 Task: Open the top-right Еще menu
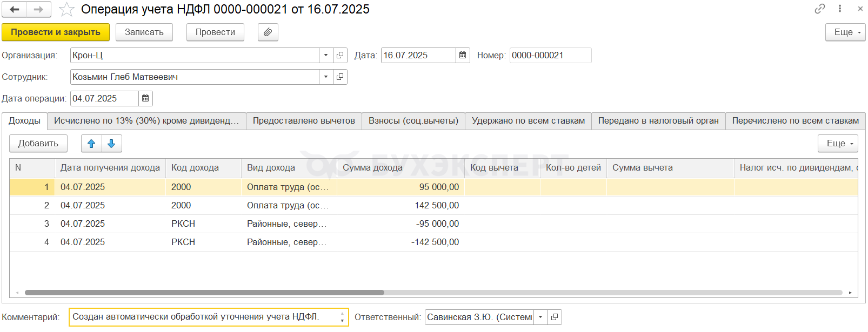coord(845,32)
